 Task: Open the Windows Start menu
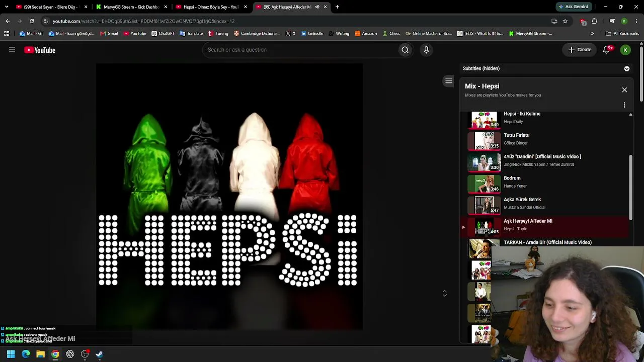tap(11, 354)
